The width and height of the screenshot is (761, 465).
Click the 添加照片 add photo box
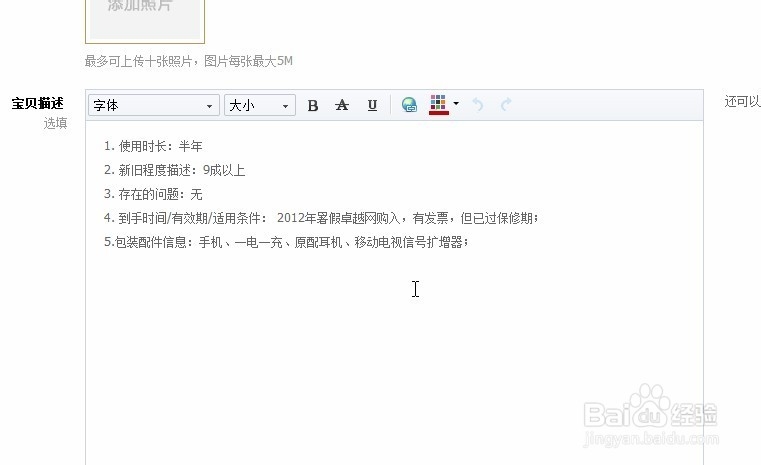tap(145, 20)
